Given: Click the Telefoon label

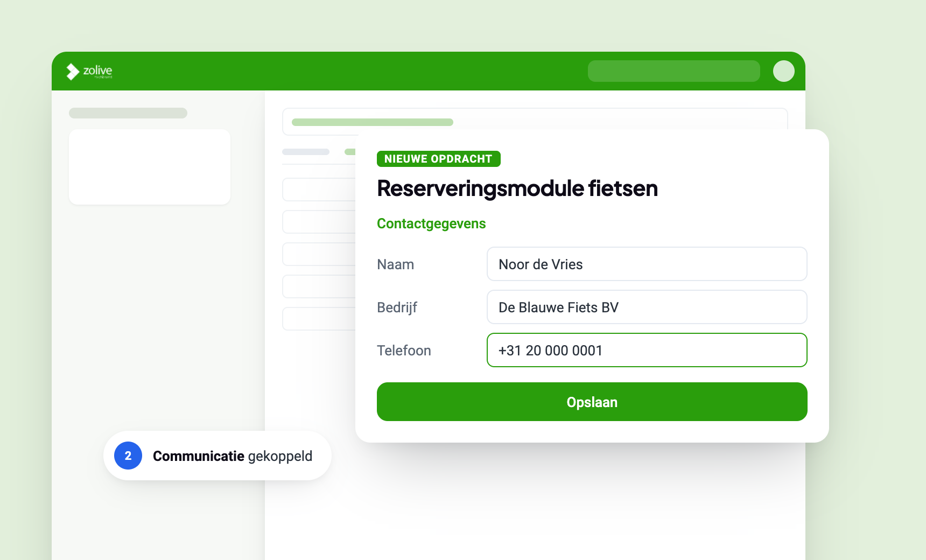Looking at the screenshot, I should 404,351.
